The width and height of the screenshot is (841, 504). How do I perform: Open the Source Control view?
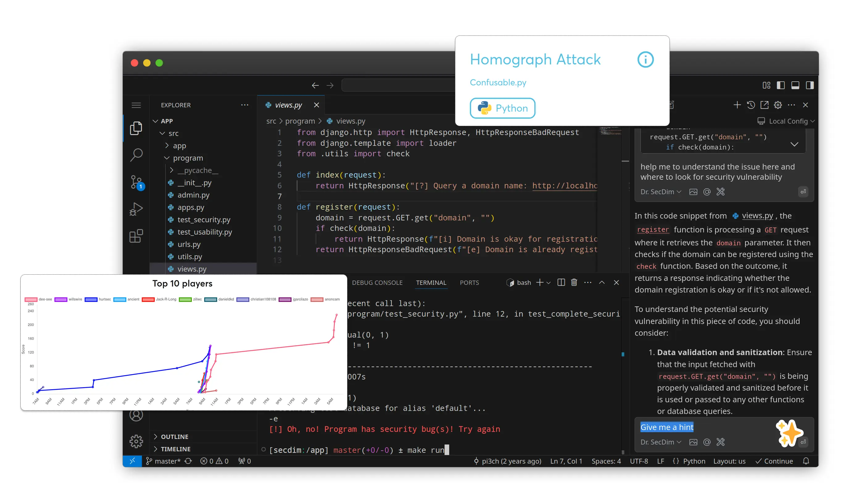(135, 182)
